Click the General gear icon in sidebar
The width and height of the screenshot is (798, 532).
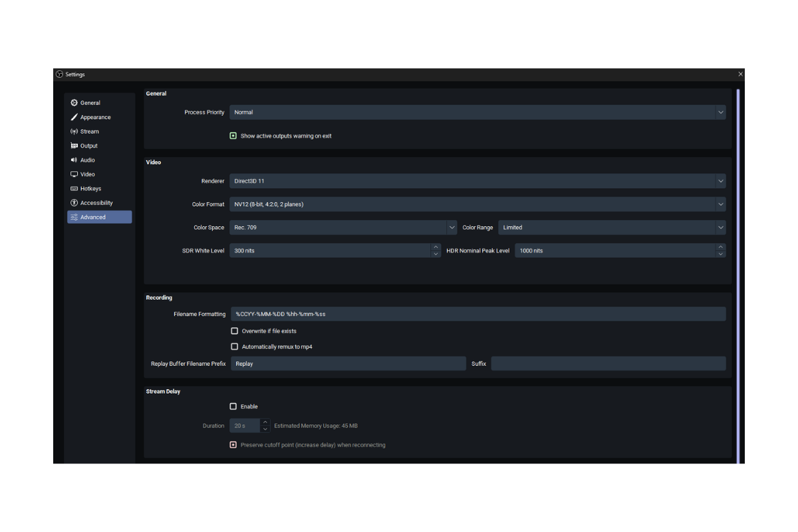pos(74,103)
